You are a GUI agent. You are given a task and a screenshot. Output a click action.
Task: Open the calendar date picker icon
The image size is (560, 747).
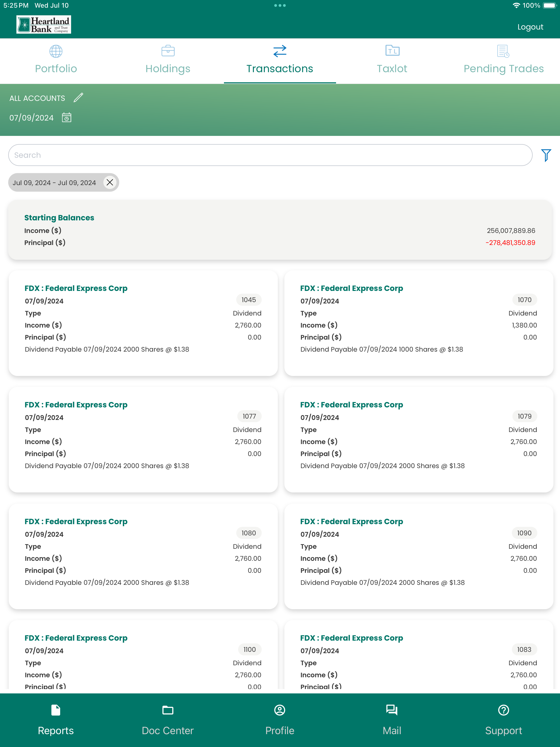(x=66, y=118)
